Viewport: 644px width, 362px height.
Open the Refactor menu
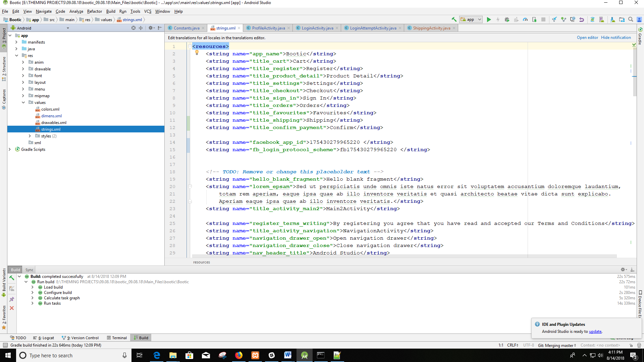94,11
